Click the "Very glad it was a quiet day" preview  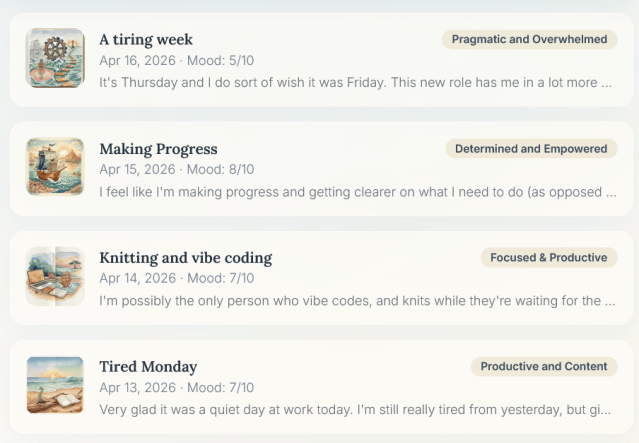click(355, 410)
